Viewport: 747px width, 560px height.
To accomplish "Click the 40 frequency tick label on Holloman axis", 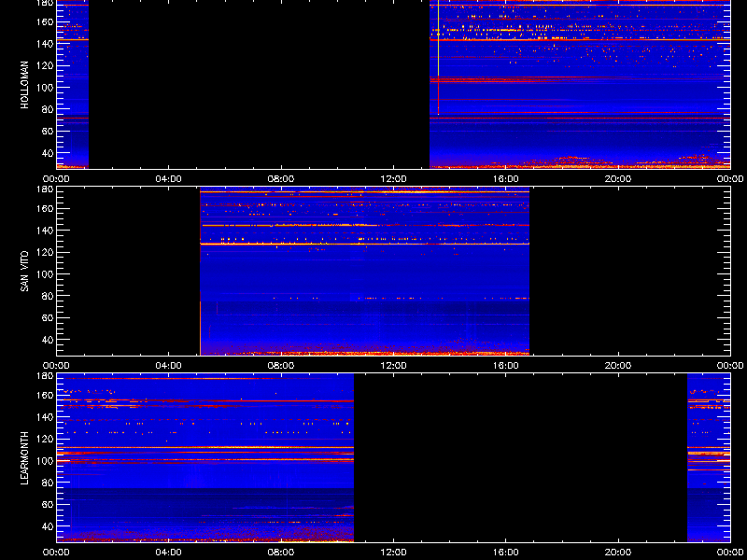I will 48,153.
